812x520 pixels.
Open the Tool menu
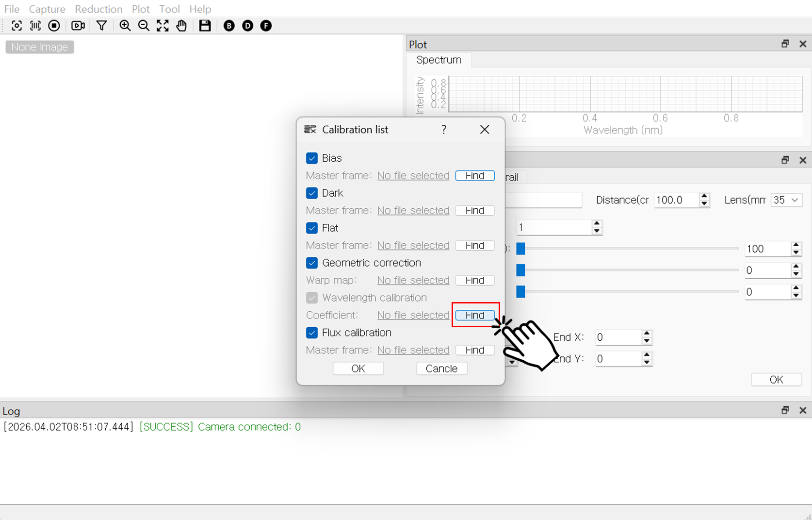169,9
